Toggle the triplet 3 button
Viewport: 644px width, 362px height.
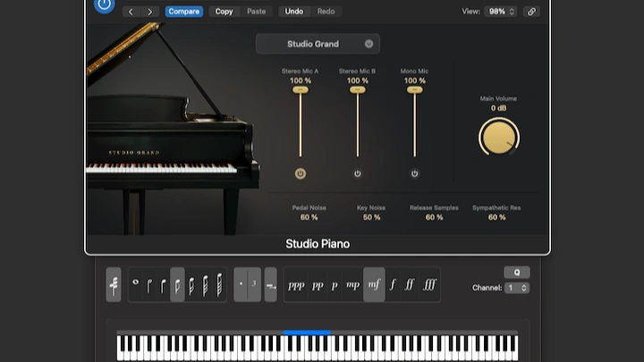[254, 285]
